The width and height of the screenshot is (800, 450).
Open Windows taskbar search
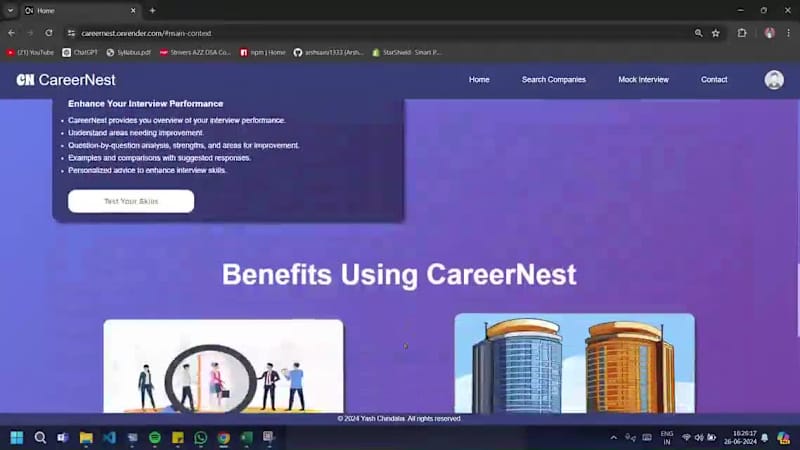pos(40,437)
